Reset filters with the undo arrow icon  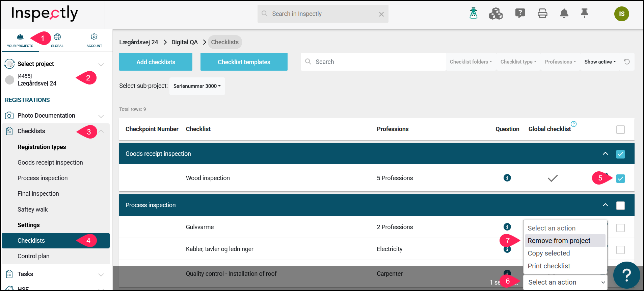coord(627,62)
